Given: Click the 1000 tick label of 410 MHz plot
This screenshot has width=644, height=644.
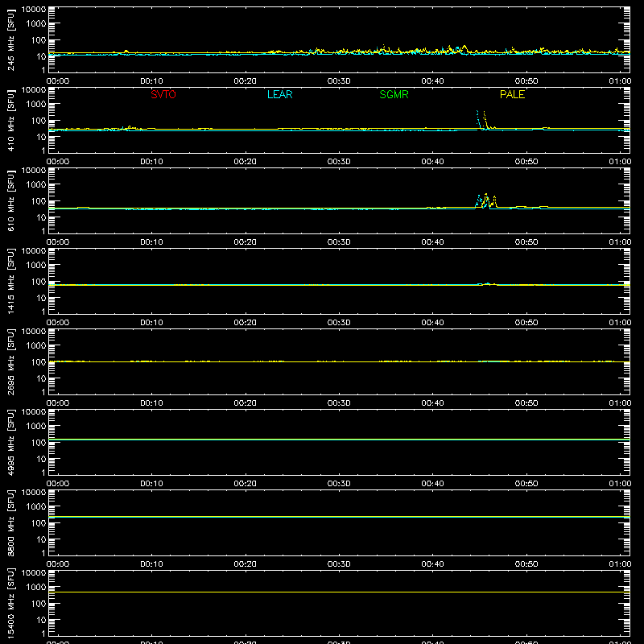Looking at the screenshot, I should pyautogui.click(x=36, y=105).
